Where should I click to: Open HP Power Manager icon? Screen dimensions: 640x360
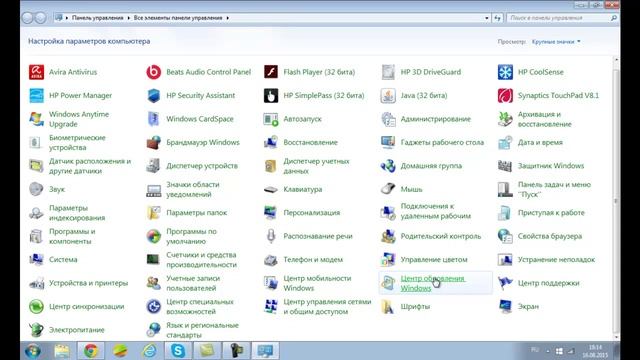[x=36, y=96]
